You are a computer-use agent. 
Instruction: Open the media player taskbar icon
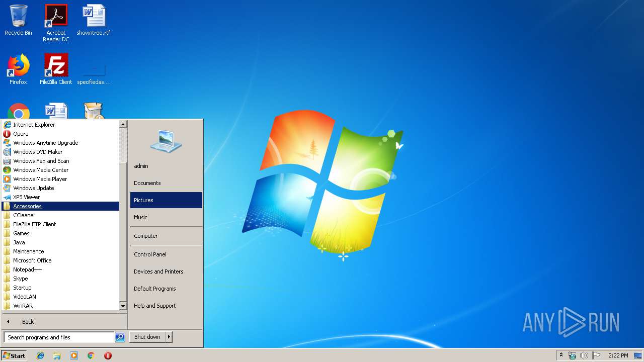[74, 355]
